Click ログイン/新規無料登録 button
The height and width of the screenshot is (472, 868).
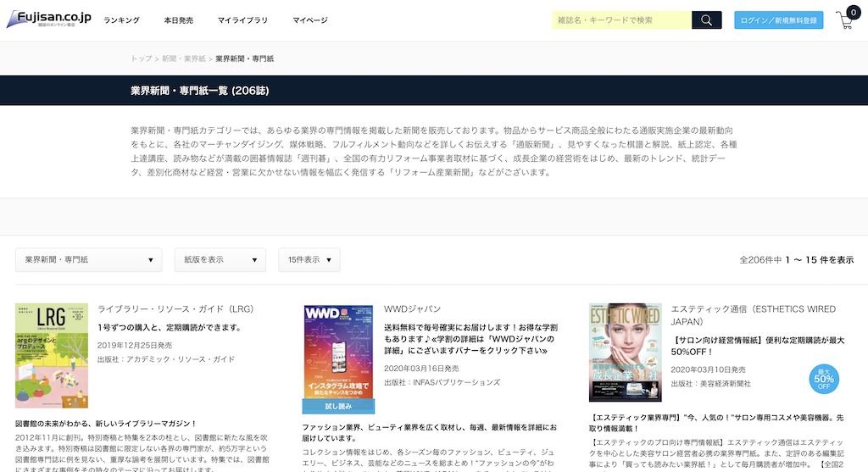pos(778,20)
